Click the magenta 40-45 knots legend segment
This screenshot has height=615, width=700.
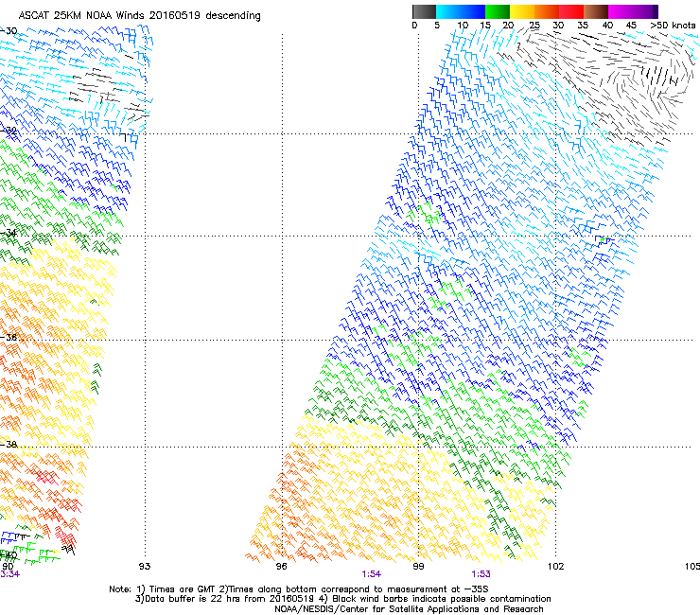pos(621,11)
